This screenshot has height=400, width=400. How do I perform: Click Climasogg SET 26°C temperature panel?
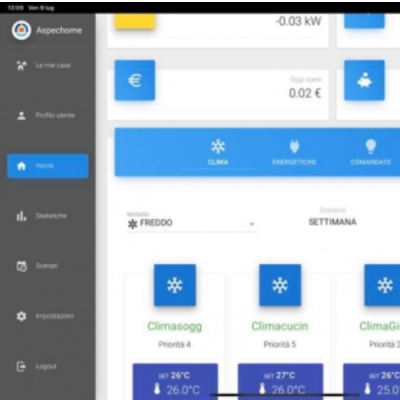pos(175,382)
